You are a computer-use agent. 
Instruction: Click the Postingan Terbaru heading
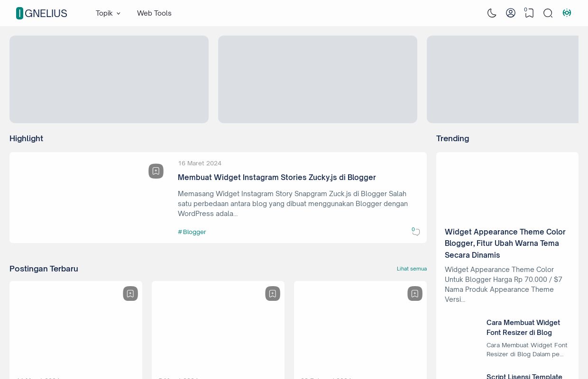[44, 269]
